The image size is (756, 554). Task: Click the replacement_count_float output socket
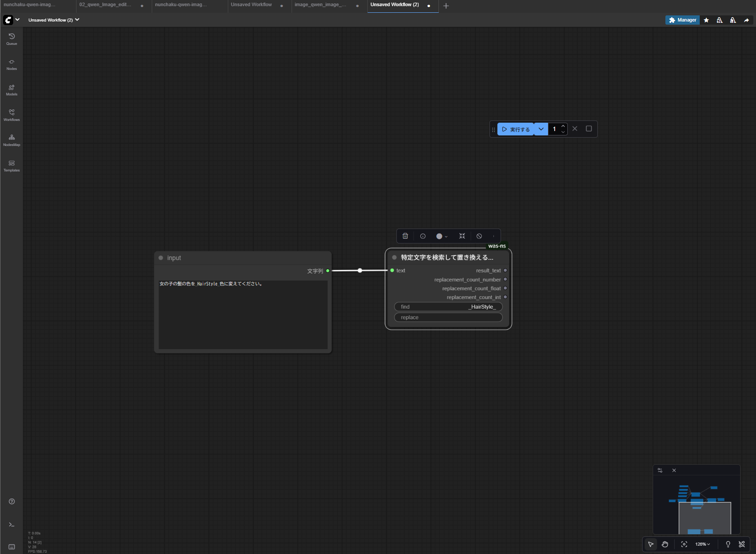coord(505,288)
